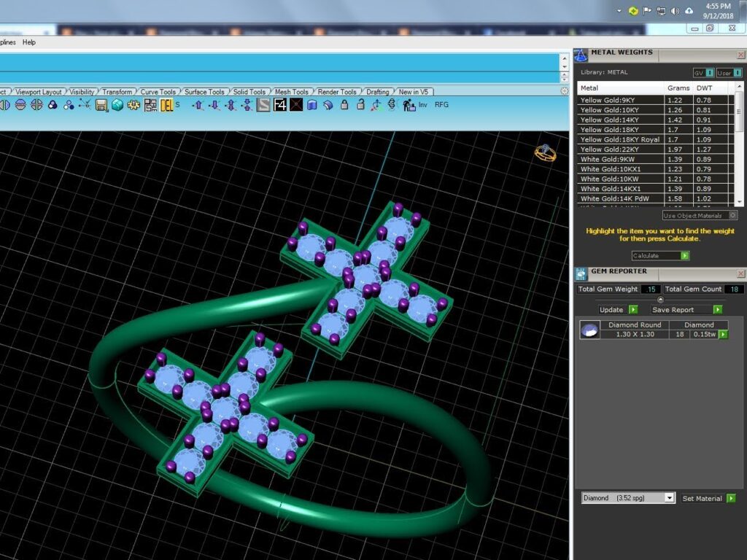
Task: Click the 4:55 PM taskbar clock
Action: coord(719,6)
